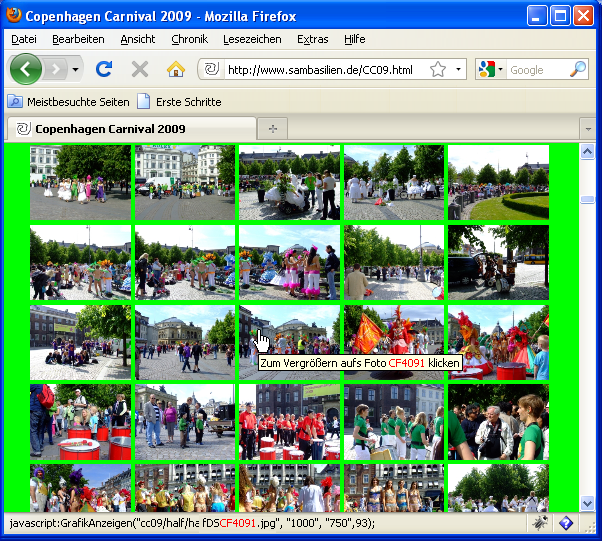Bookmark this page with the star
Viewport: 602px width, 541px height.
tap(437, 70)
